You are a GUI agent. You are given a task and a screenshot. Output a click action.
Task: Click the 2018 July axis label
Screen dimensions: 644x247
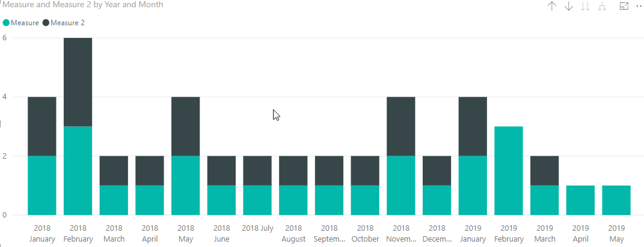click(x=257, y=228)
